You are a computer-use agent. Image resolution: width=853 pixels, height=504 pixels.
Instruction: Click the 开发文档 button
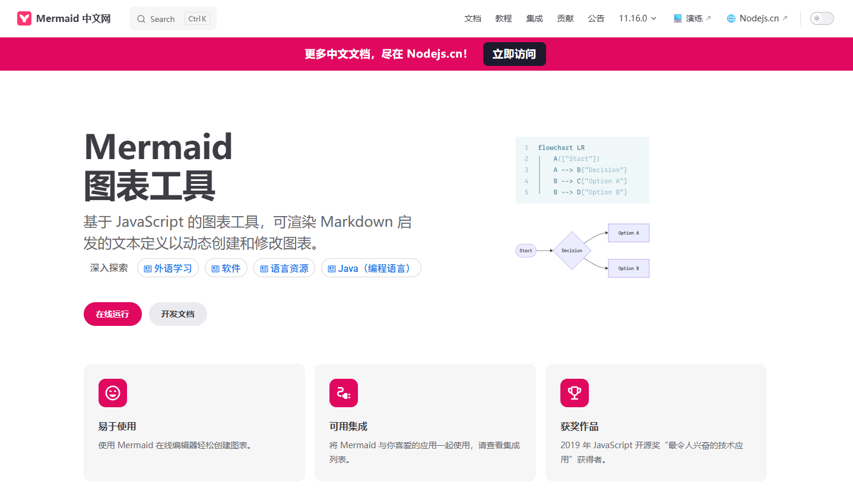(178, 314)
